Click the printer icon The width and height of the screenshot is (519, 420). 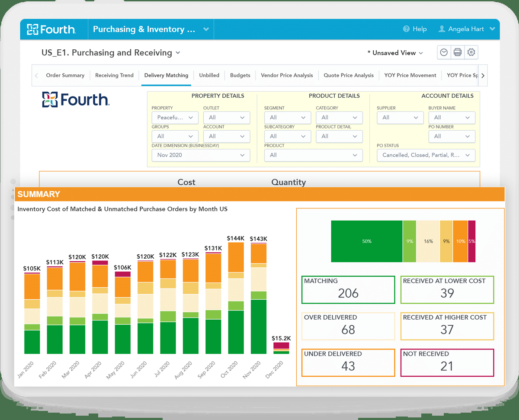pyautogui.click(x=458, y=52)
